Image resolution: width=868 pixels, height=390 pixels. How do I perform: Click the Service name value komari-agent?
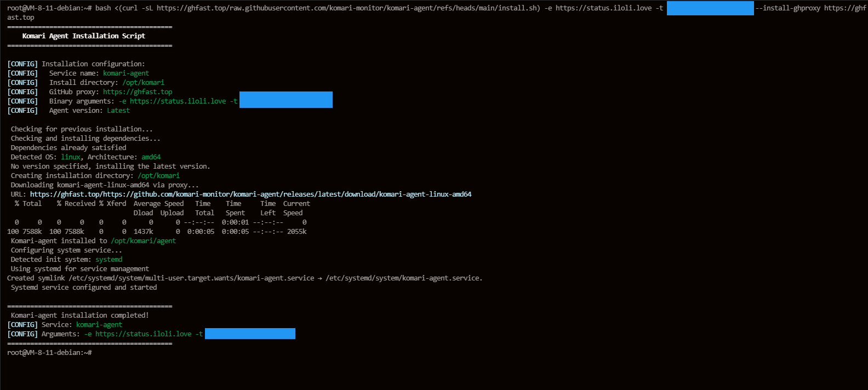click(x=126, y=73)
